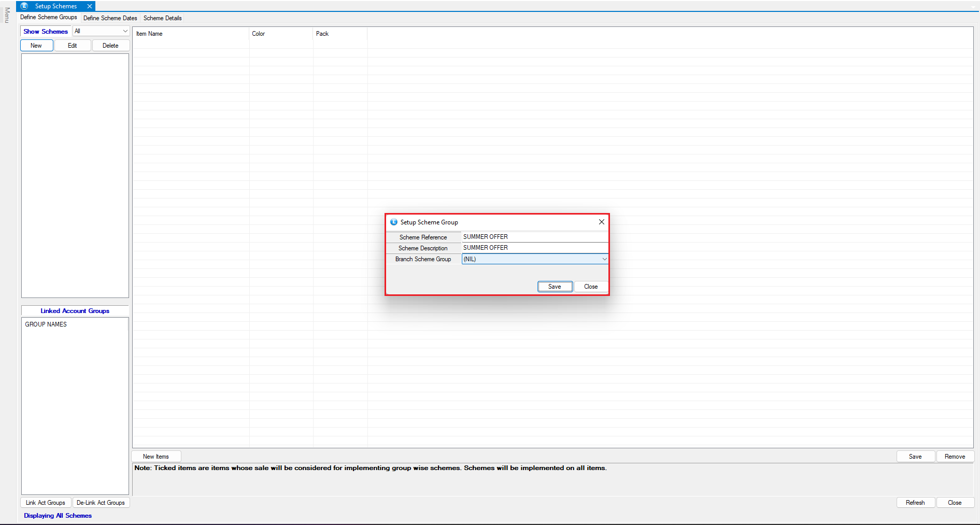
Task: Close the Setup Schemes tab
Action: pos(90,6)
